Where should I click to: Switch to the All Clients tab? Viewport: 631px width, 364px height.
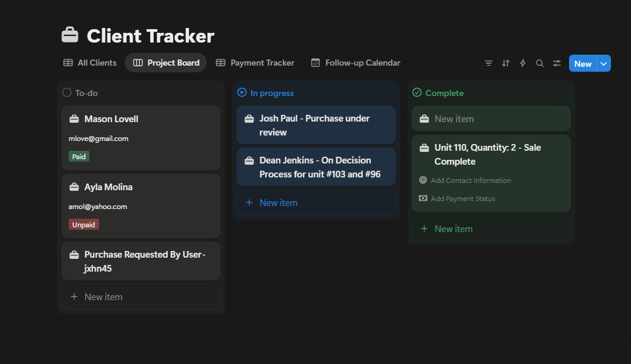pyautogui.click(x=90, y=63)
